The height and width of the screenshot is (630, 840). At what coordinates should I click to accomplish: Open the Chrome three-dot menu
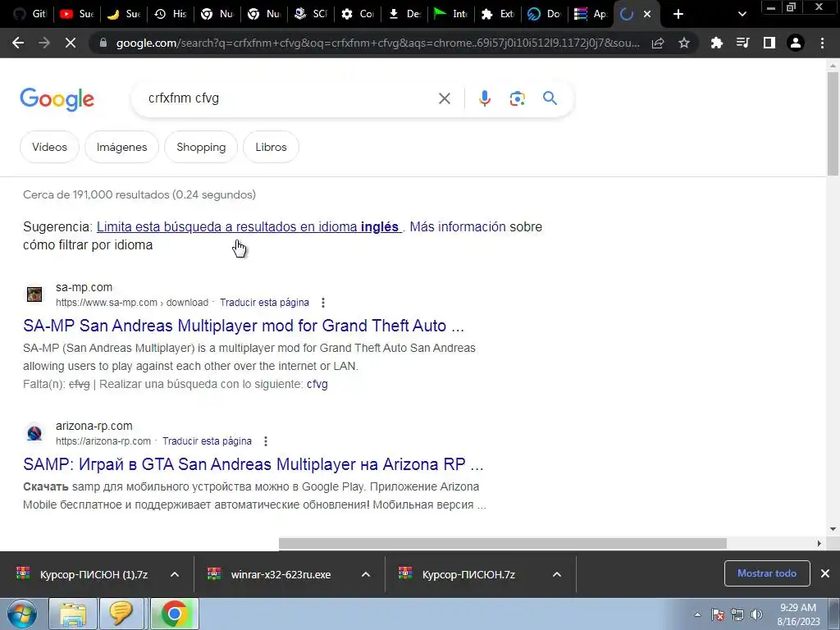click(x=822, y=43)
